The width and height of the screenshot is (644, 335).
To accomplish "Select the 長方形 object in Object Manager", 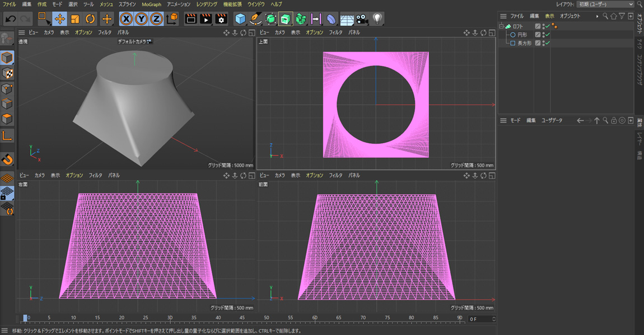I will (x=524, y=43).
